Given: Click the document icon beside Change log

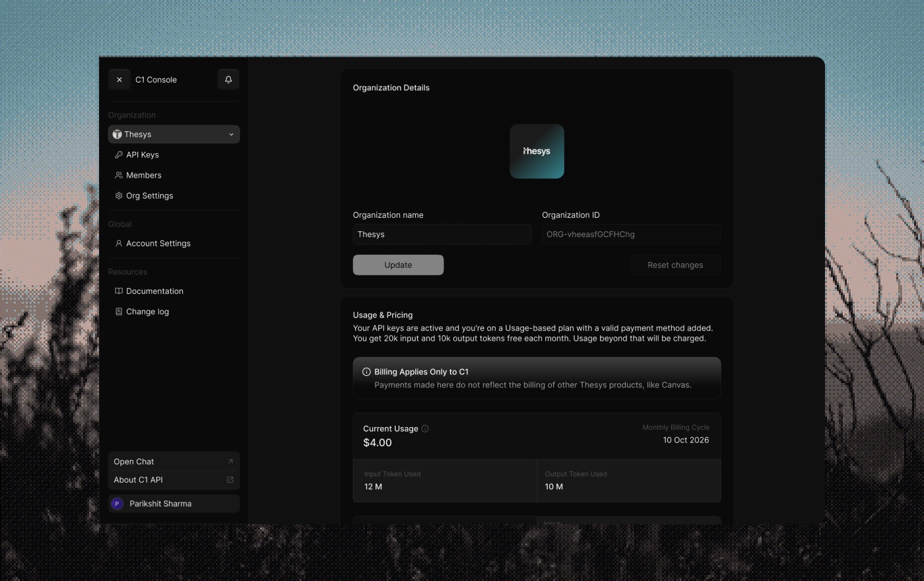Looking at the screenshot, I should point(119,312).
